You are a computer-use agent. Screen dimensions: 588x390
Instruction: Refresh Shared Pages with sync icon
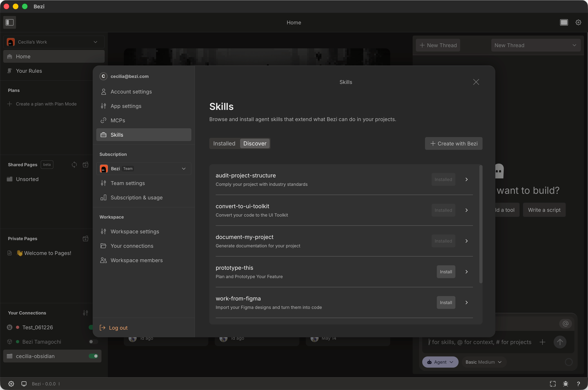(x=74, y=165)
